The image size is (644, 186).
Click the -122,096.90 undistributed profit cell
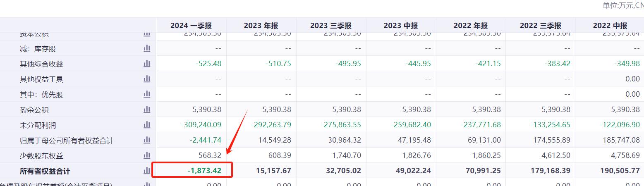click(x=620, y=125)
